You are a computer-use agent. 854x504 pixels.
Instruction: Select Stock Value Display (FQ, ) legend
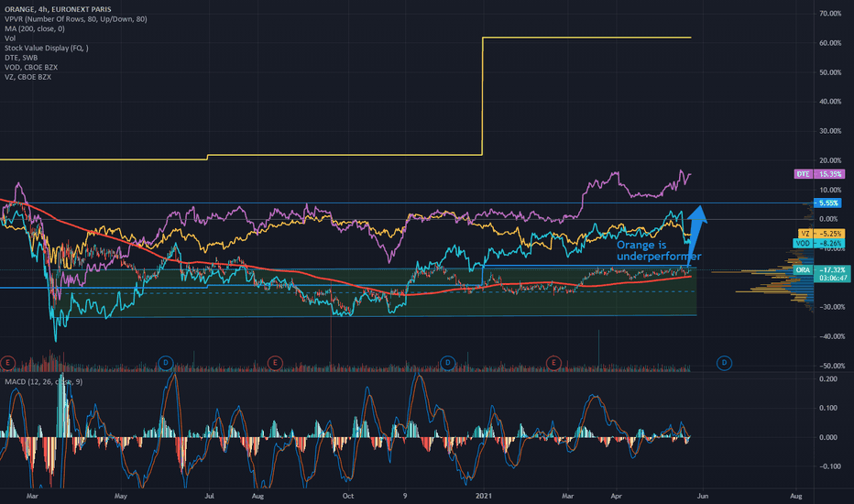pyautogui.click(x=47, y=48)
